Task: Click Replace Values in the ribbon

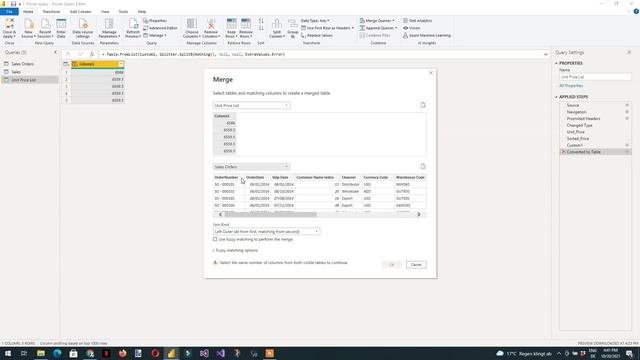Action: point(317,36)
